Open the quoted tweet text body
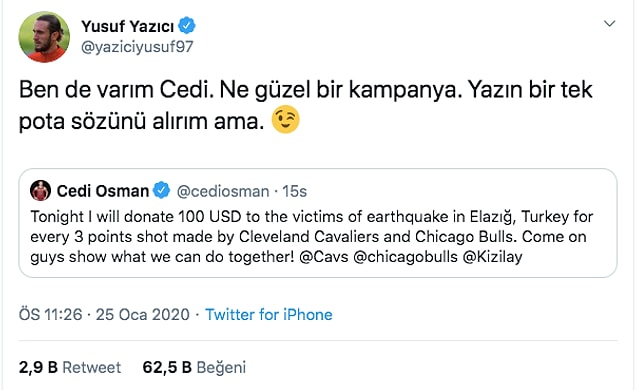 (312, 237)
